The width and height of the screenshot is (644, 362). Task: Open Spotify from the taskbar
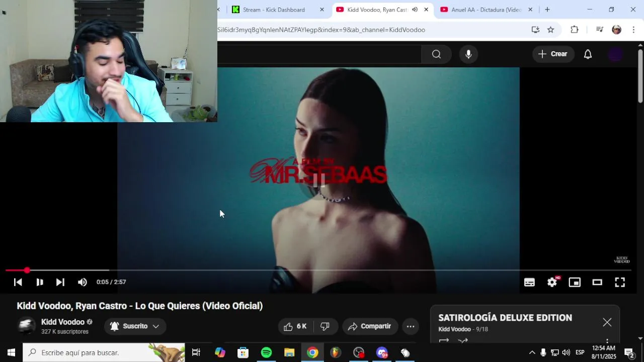pos(266,352)
